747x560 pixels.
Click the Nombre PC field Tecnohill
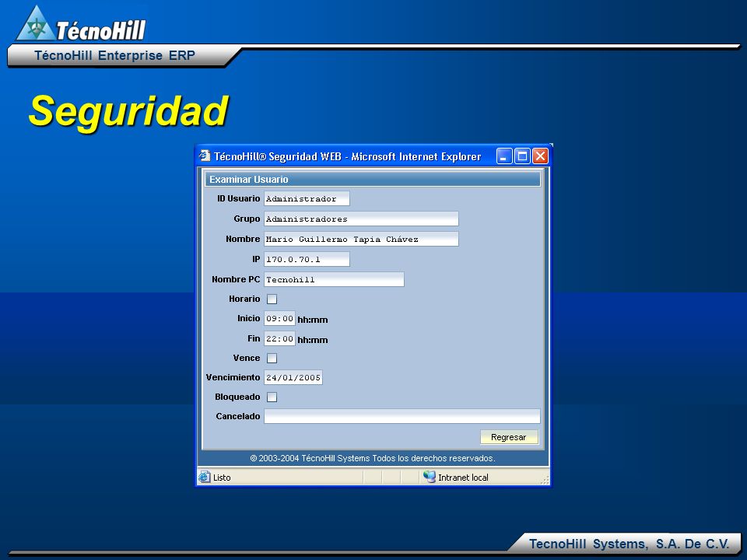point(334,279)
